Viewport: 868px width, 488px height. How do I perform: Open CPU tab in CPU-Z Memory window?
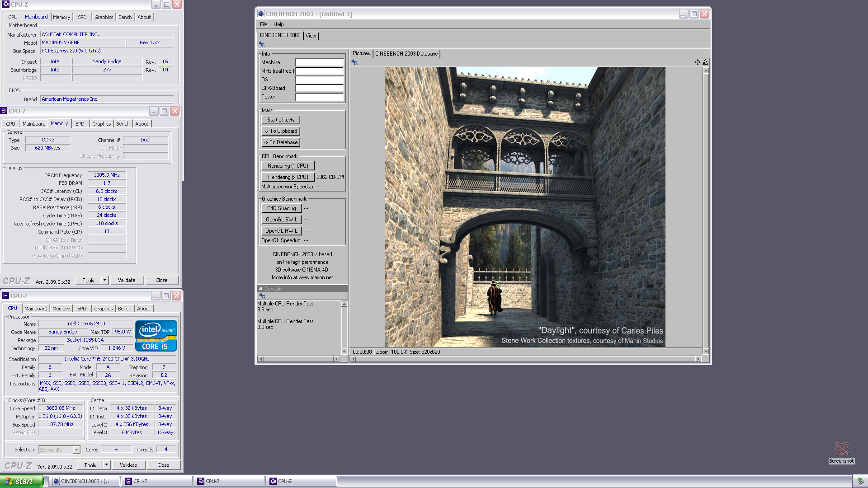11,124
